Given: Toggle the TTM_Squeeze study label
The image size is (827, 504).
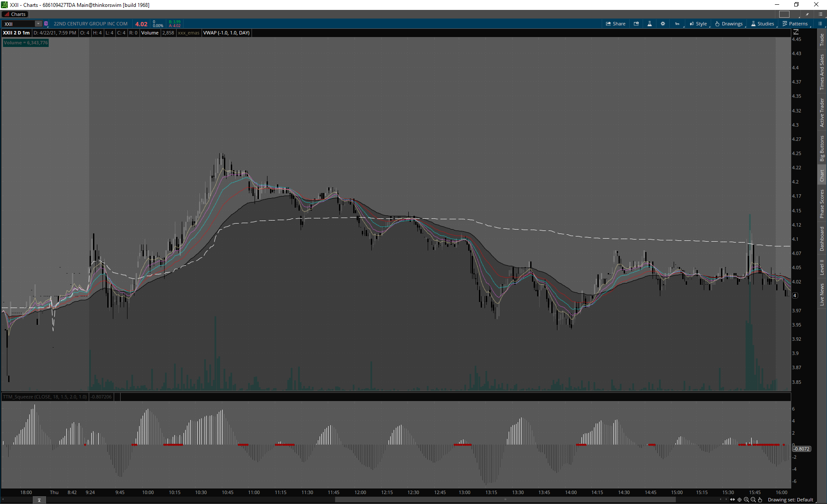Looking at the screenshot, I should (x=45, y=397).
